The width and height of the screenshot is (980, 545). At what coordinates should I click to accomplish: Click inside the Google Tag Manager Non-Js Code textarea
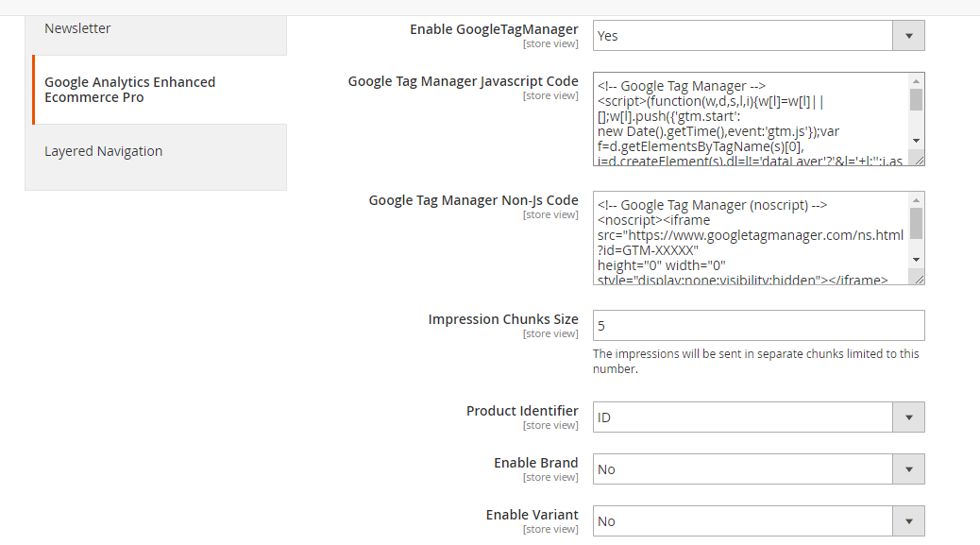click(751, 238)
